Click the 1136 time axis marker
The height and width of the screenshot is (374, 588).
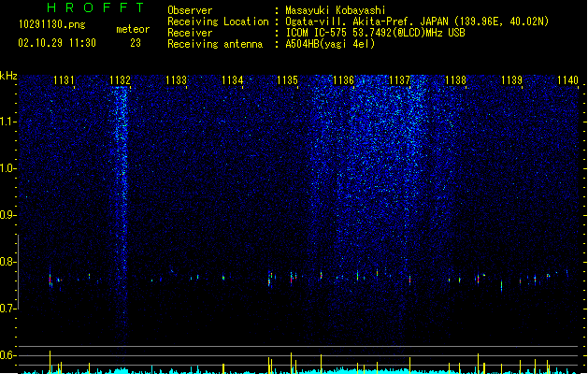coord(343,80)
